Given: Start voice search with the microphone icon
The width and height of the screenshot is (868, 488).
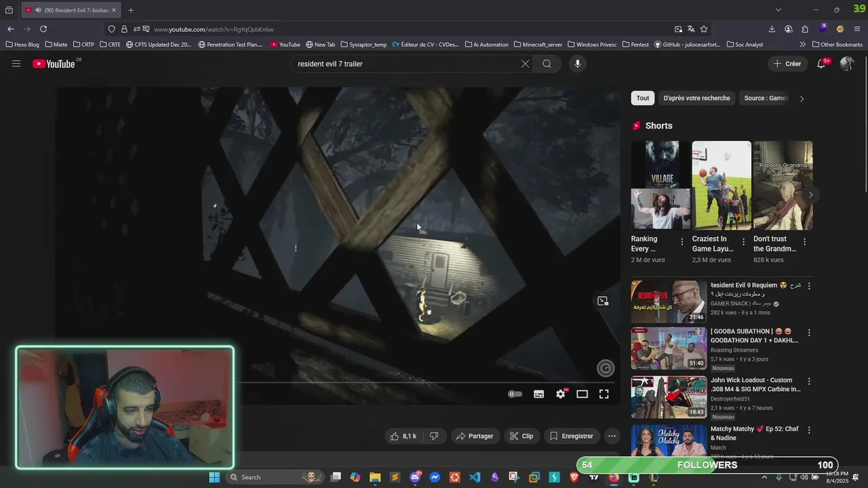Looking at the screenshot, I should click(578, 64).
